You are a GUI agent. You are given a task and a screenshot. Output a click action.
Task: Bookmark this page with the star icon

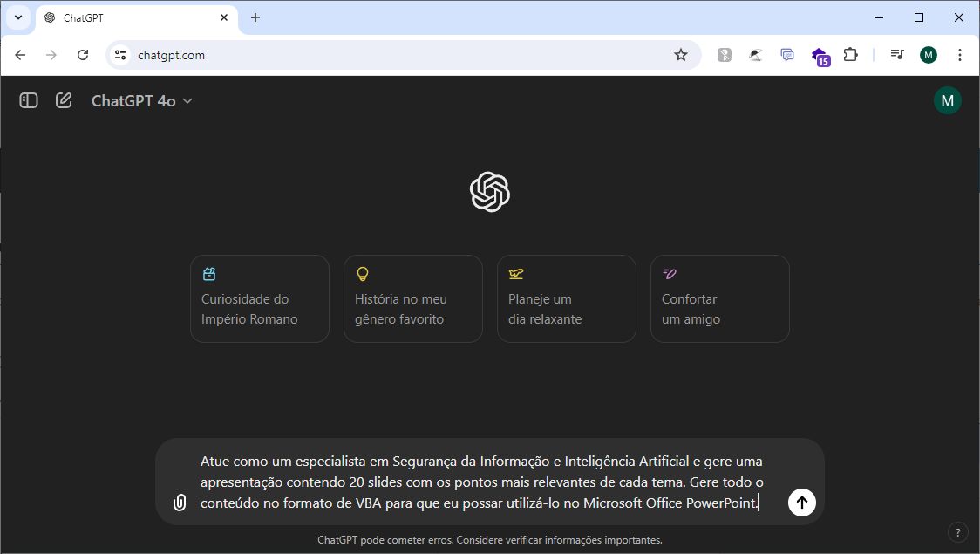(x=681, y=55)
